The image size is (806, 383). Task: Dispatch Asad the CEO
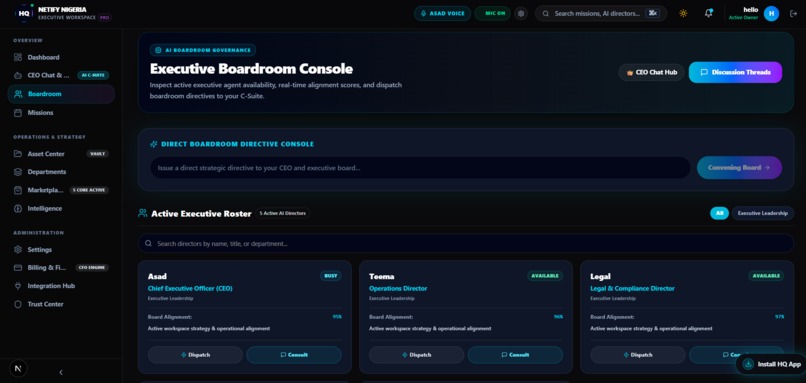tap(195, 355)
